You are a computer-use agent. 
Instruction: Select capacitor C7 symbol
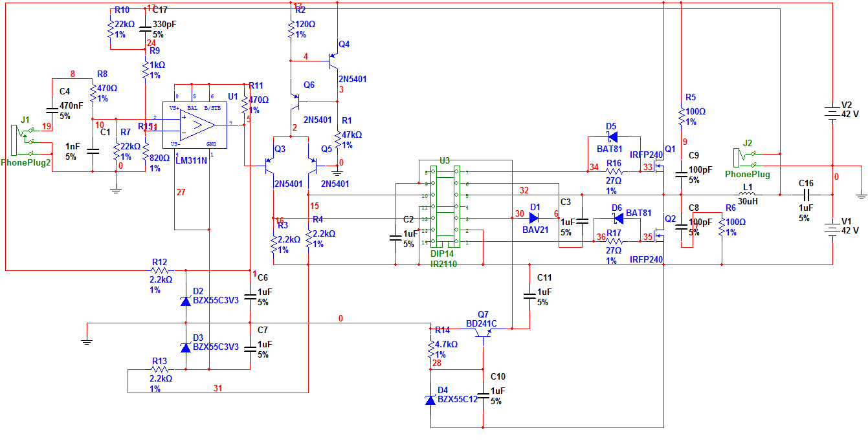click(x=250, y=348)
